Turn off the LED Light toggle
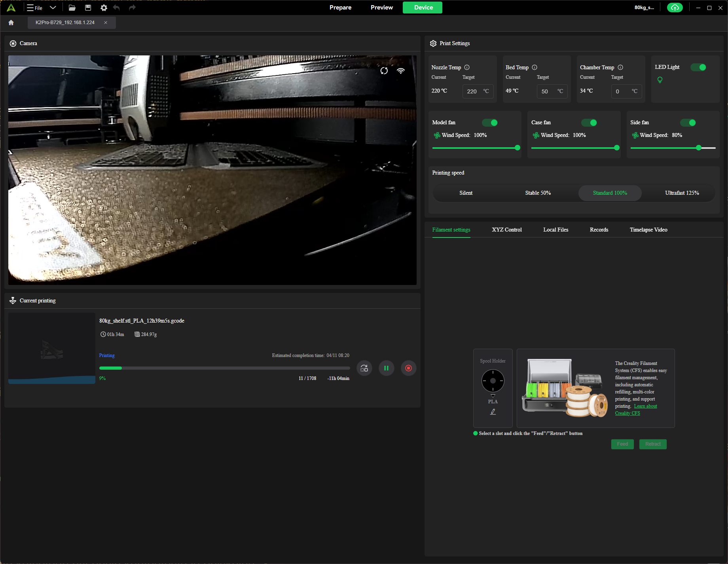This screenshot has height=564, width=728. coord(698,67)
